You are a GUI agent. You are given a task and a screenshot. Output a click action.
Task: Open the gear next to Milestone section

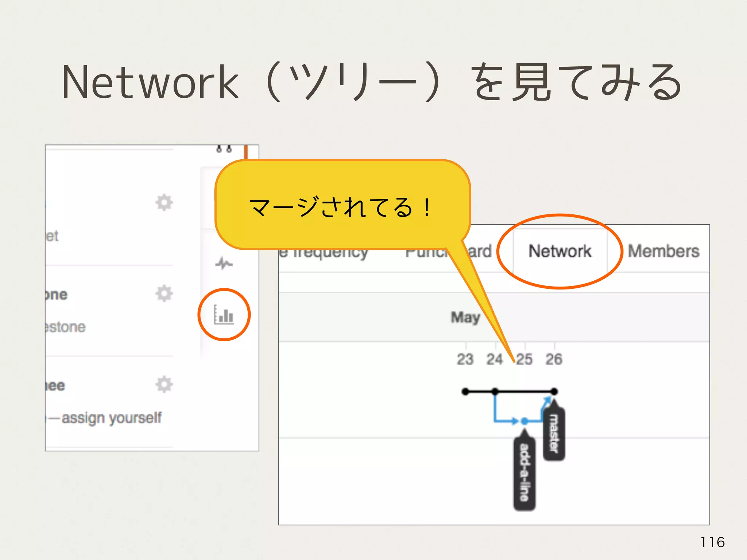(x=164, y=293)
